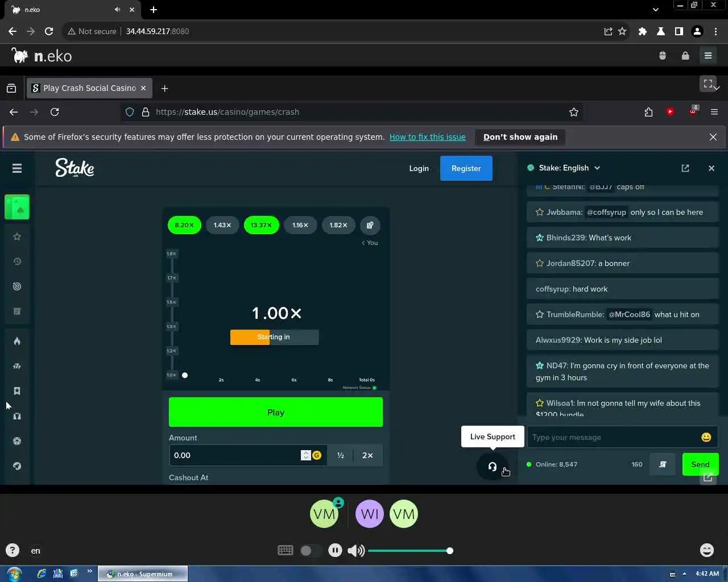Open a new Firefox tab
Image resolution: width=728 pixels, height=582 pixels.
pos(164,88)
